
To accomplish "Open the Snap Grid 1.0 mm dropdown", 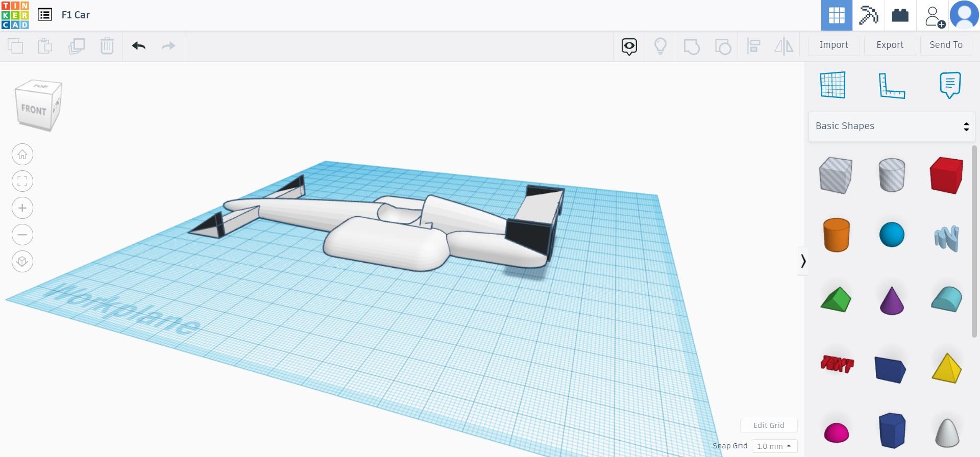I will [774, 446].
